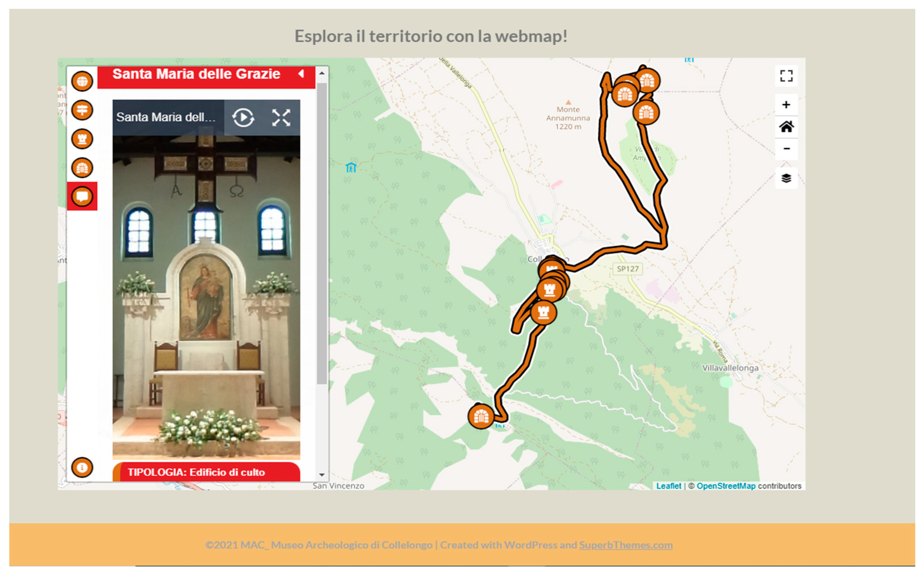Click the globe icon in the sidebar
Screen dimensions: 924x577
click(82, 81)
